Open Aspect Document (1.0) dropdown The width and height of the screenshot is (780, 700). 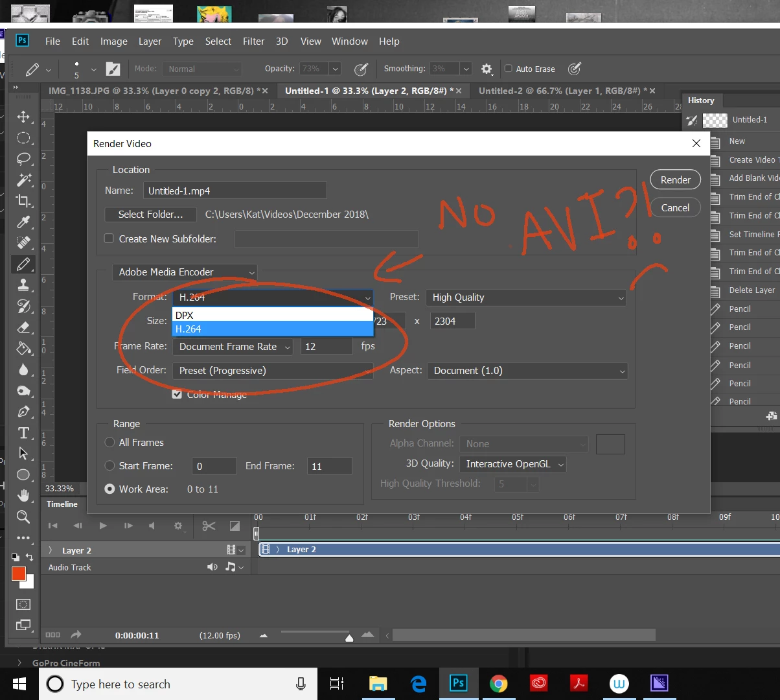tap(527, 371)
